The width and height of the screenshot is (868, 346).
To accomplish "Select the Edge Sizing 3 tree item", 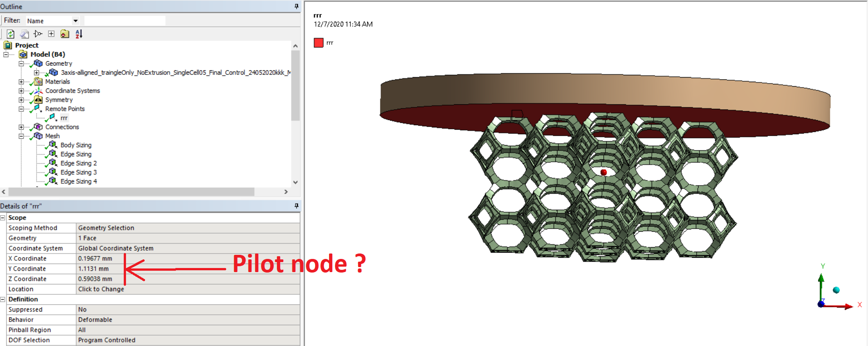I will pos(78,172).
